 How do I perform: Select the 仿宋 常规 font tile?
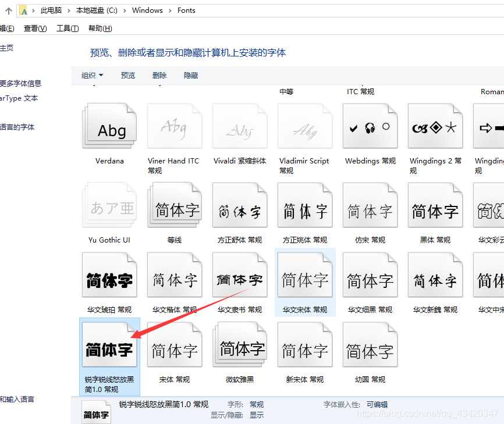coord(370,205)
